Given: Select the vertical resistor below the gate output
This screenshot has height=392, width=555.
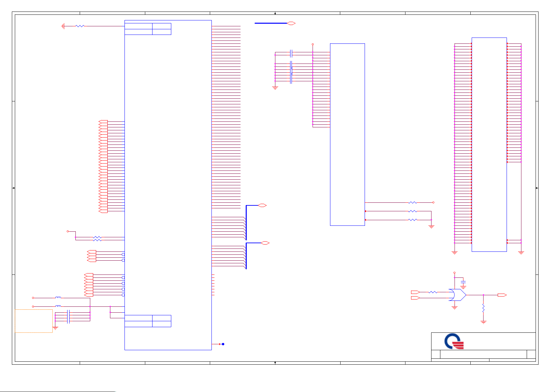Looking at the screenshot, I should (483, 308).
